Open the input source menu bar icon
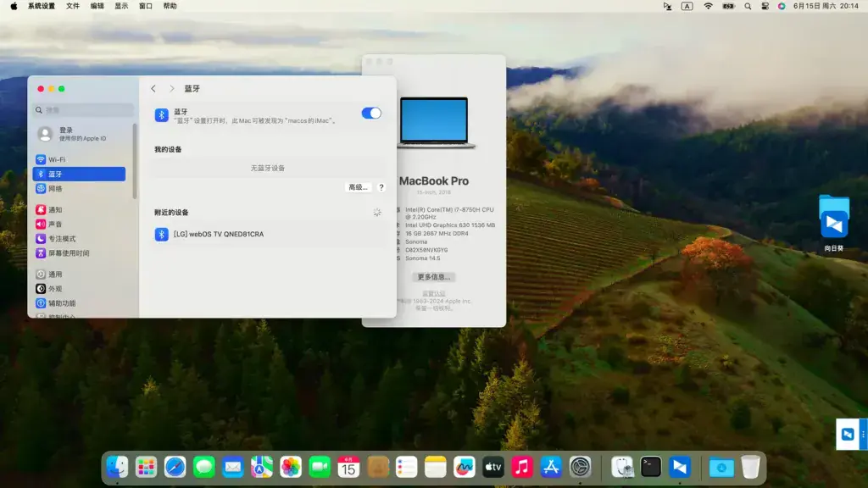The image size is (868, 488). [687, 6]
